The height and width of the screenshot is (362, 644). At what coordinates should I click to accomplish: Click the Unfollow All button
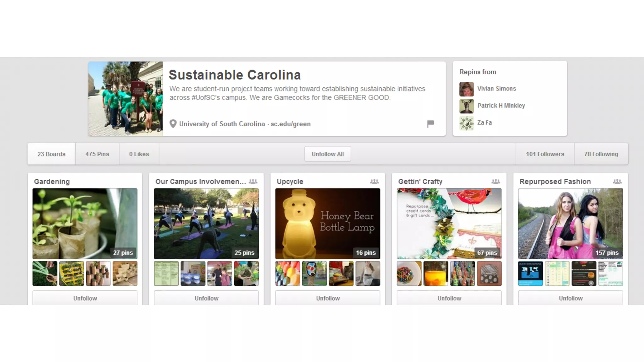(328, 154)
